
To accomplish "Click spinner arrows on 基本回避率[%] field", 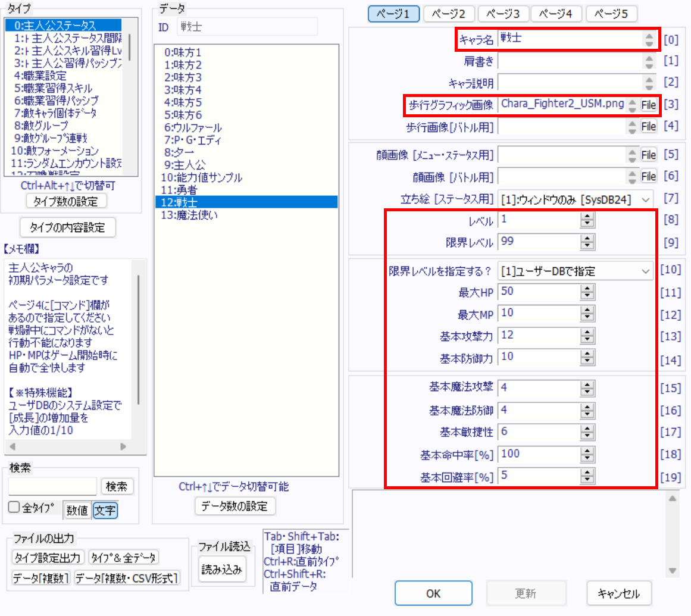I will (587, 476).
